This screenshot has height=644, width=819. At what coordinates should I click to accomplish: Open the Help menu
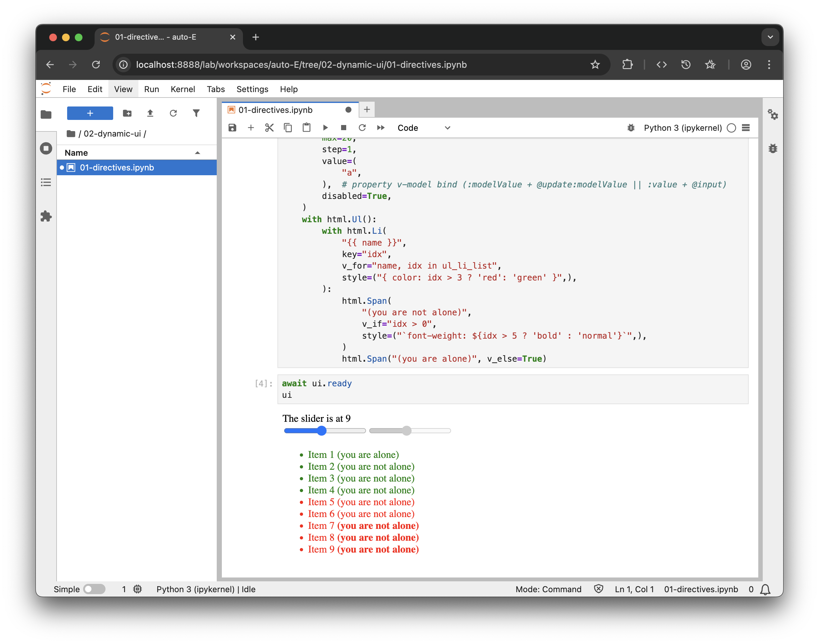[x=289, y=89]
